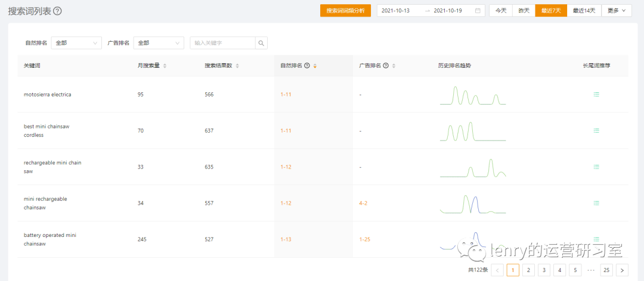Click 自然排名 column help icon
Screen dimensions: 644x281
pyautogui.click(x=306, y=65)
